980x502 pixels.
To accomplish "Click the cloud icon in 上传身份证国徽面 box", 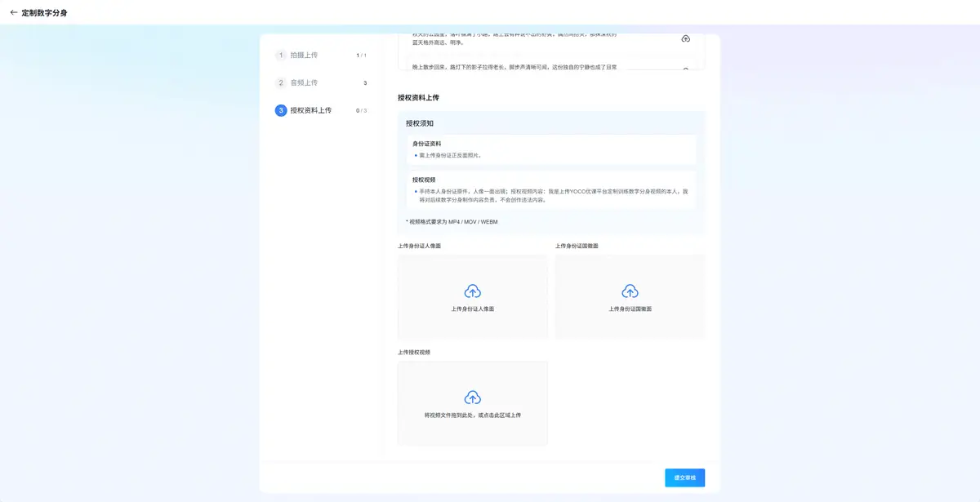I will click(x=630, y=291).
